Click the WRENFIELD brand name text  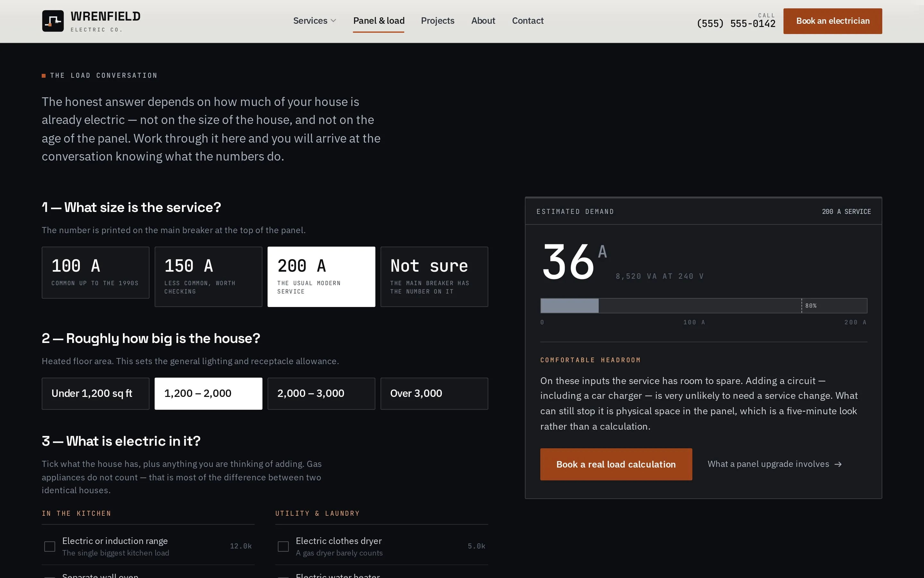tap(105, 16)
